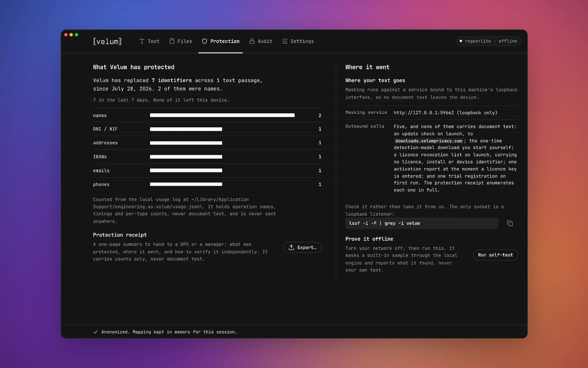The width and height of the screenshot is (588, 368).
Task: Click the emails row label
Action: [101, 171]
